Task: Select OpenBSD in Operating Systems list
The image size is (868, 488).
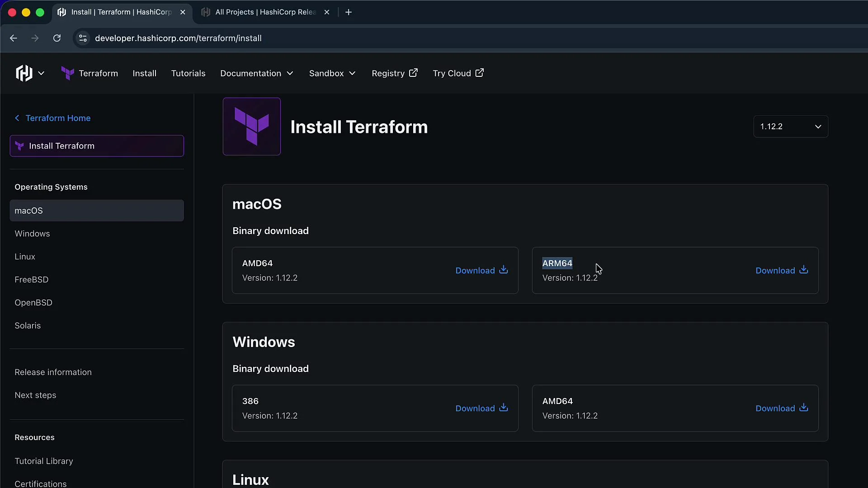Action: (33, 303)
